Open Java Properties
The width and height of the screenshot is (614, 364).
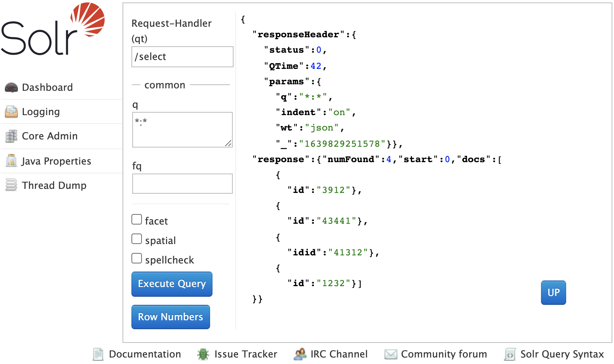tap(56, 161)
